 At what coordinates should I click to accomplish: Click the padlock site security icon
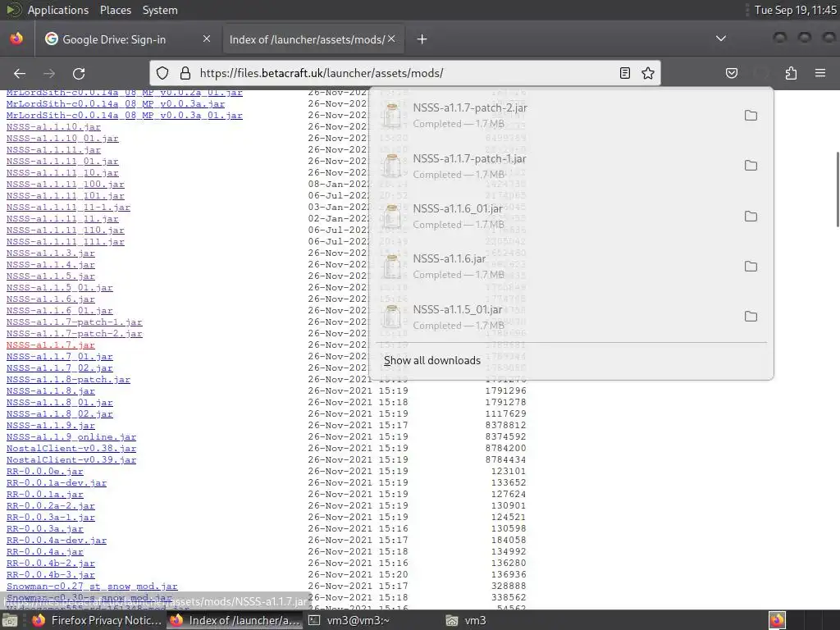[185, 73]
